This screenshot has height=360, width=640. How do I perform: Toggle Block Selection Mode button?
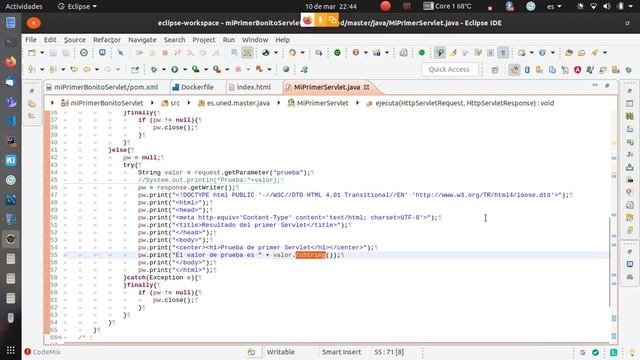(x=491, y=53)
